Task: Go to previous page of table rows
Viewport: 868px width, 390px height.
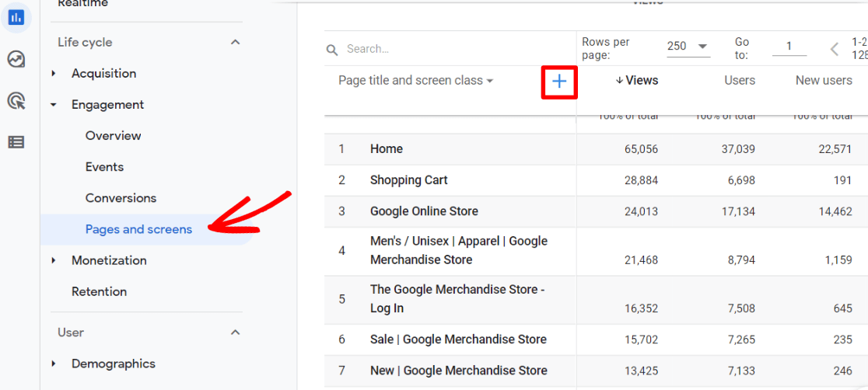Action: (835, 49)
